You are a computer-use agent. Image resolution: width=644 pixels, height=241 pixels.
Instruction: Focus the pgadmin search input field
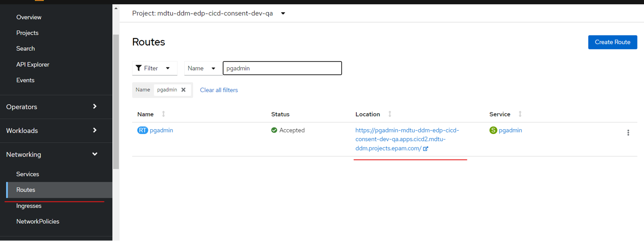(x=282, y=68)
